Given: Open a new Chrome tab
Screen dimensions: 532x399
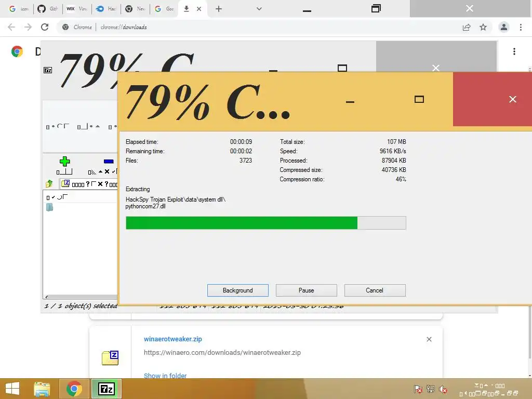Looking at the screenshot, I should (x=219, y=9).
